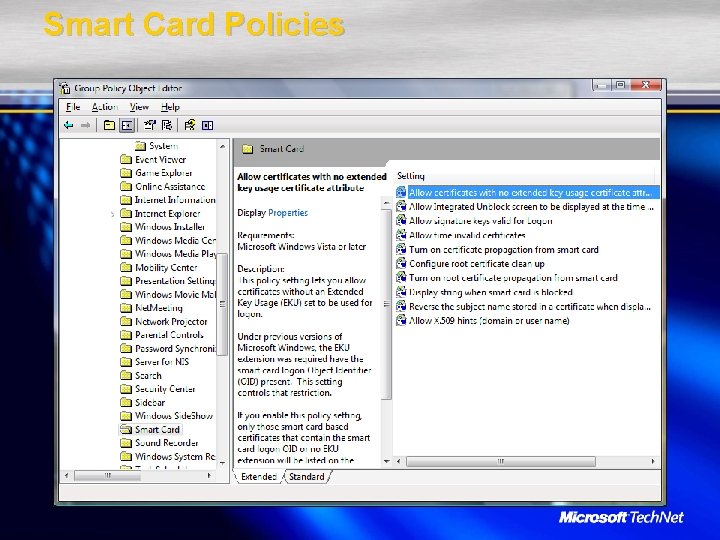Click the Smart Card folder icon in the header
This screenshot has width=720, height=540.
coord(248,149)
